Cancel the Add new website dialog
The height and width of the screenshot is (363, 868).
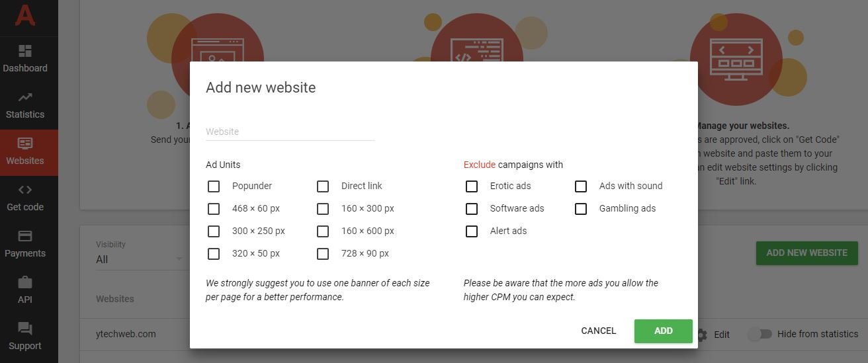(599, 331)
